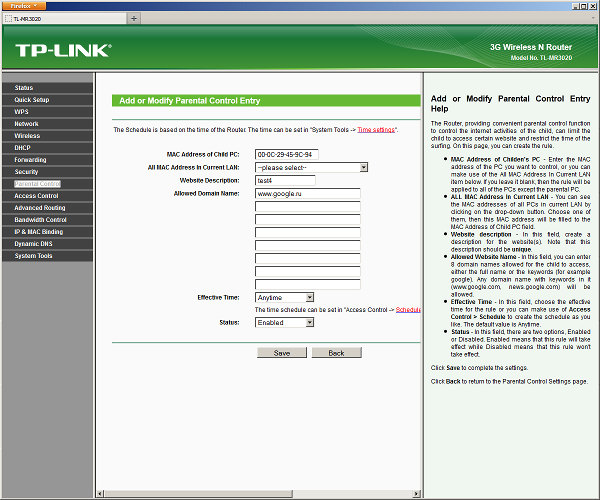Open the Wireless menu in sidebar
Image resolution: width=600 pixels, height=500 pixels.
point(47,136)
